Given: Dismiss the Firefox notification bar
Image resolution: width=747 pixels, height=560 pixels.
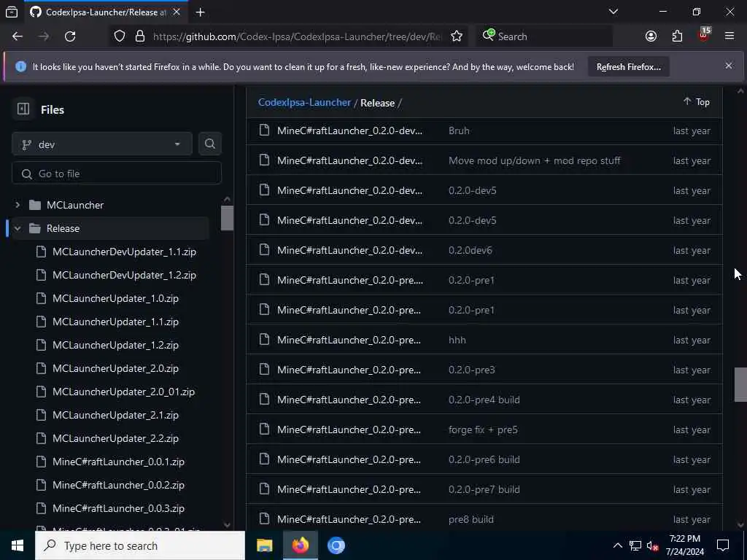Looking at the screenshot, I should coord(729,66).
